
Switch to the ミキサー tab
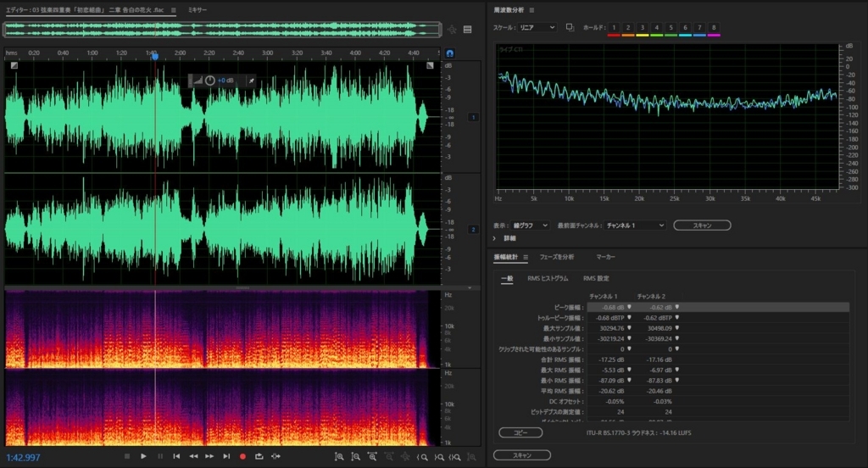[x=197, y=10]
